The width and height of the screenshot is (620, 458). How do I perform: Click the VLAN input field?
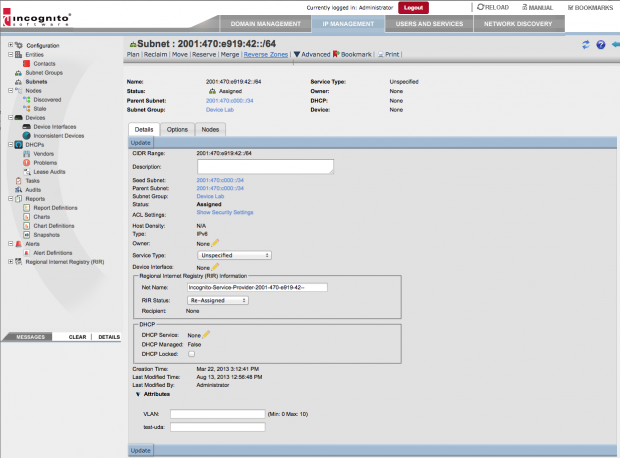tap(218, 414)
